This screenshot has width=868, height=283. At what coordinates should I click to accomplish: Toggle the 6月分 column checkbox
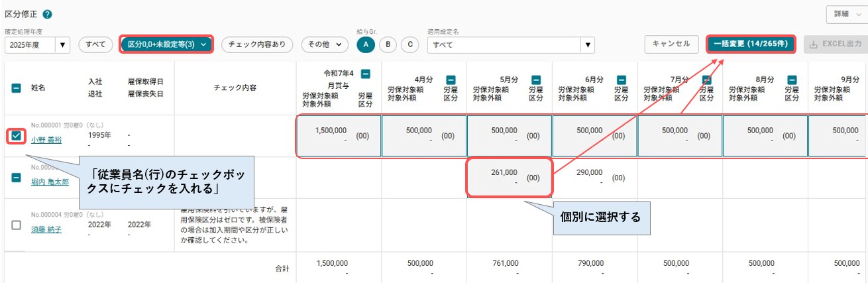[x=622, y=79]
